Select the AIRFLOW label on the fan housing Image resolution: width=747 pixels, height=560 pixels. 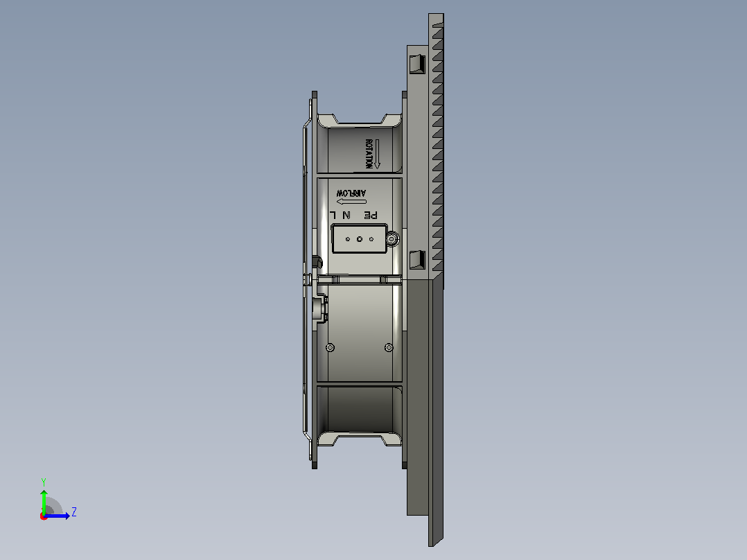coord(351,193)
